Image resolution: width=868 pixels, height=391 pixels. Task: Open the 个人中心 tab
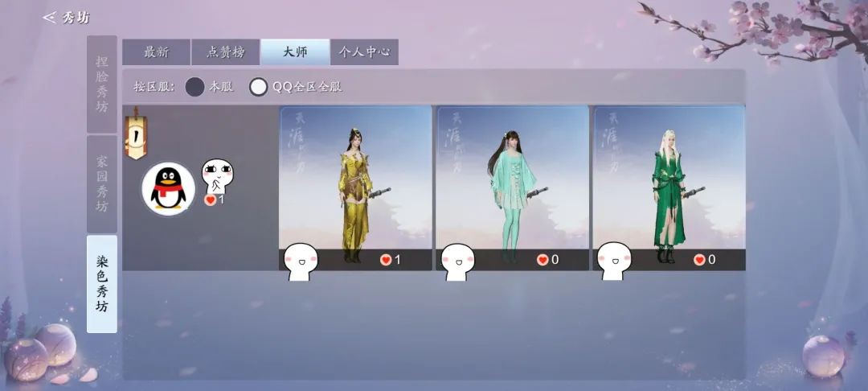point(364,52)
